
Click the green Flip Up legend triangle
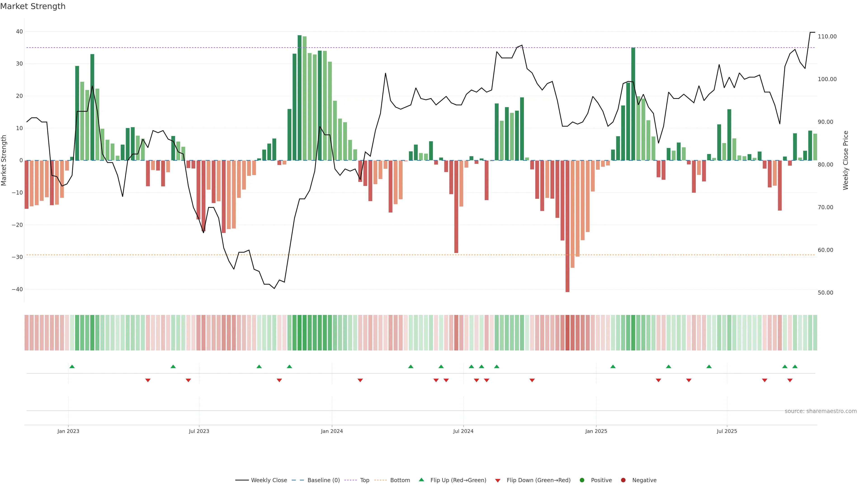(x=421, y=480)
